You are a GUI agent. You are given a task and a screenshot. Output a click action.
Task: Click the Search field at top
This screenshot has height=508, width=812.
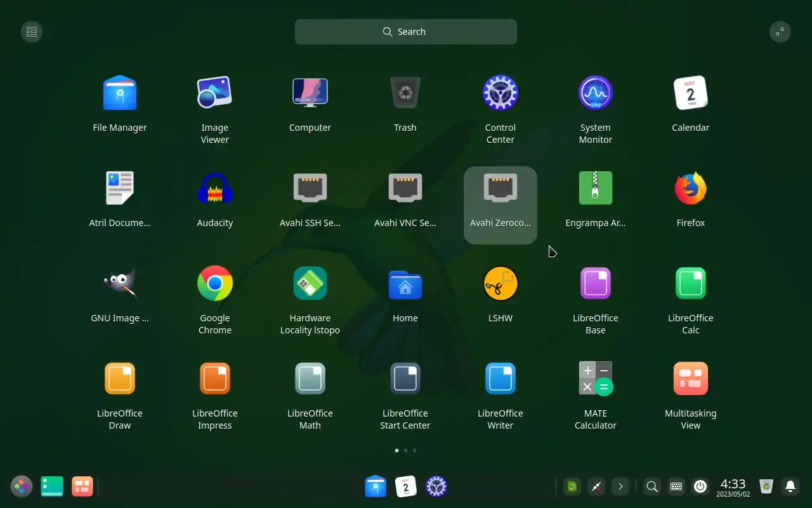click(406, 32)
